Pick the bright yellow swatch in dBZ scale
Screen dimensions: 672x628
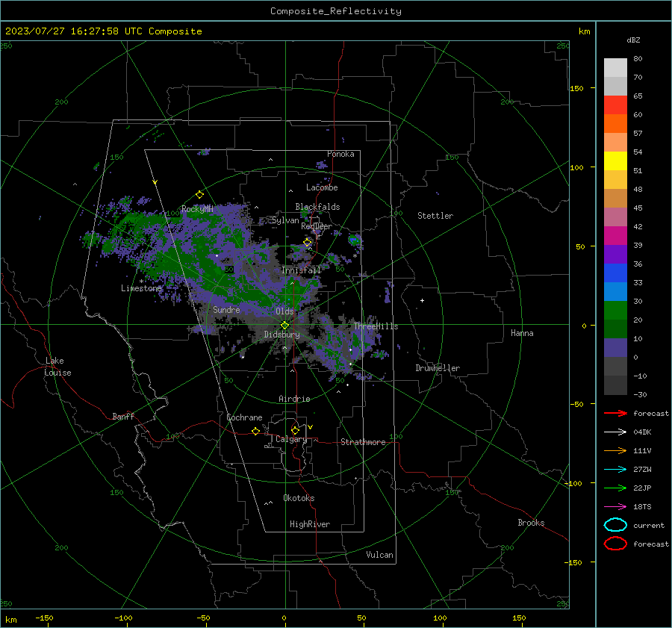point(615,161)
